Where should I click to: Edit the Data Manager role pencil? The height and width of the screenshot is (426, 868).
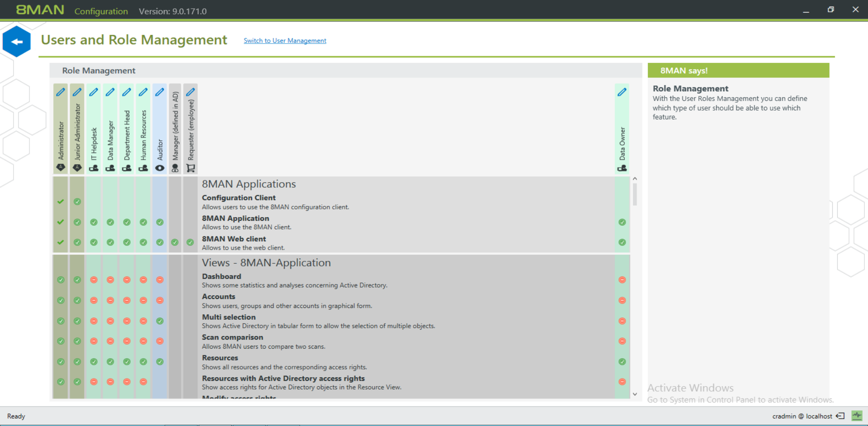pos(110,92)
